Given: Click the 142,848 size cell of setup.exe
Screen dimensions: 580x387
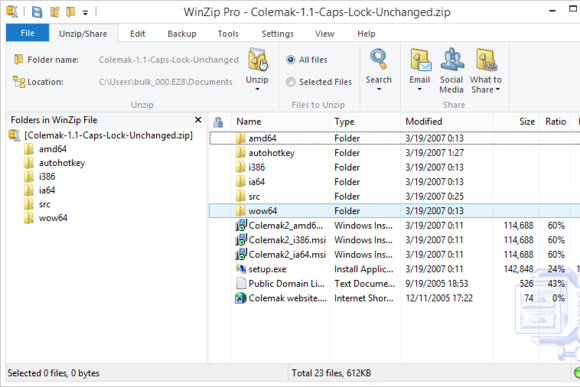Looking at the screenshot, I should tap(518, 269).
